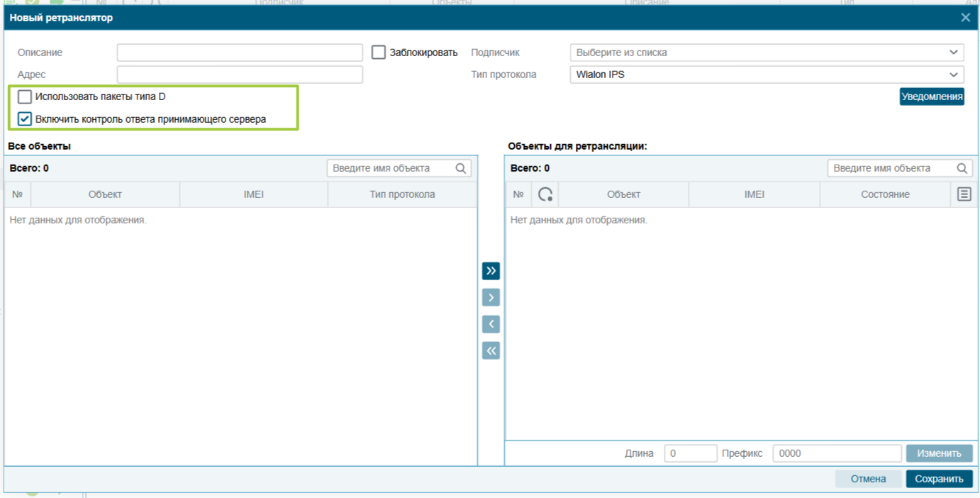Click Состояние column header
980x498 pixels.
885,194
